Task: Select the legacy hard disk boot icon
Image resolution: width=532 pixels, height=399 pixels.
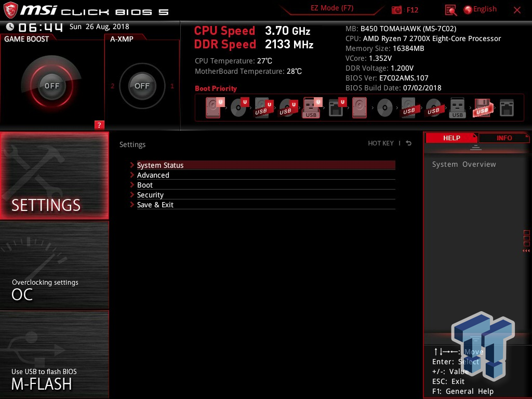Action: (360, 108)
